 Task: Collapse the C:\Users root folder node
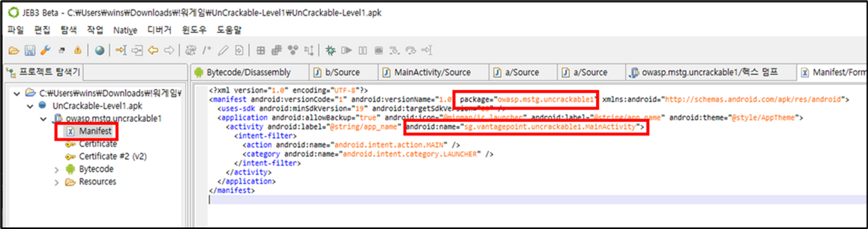click(17, 93)
